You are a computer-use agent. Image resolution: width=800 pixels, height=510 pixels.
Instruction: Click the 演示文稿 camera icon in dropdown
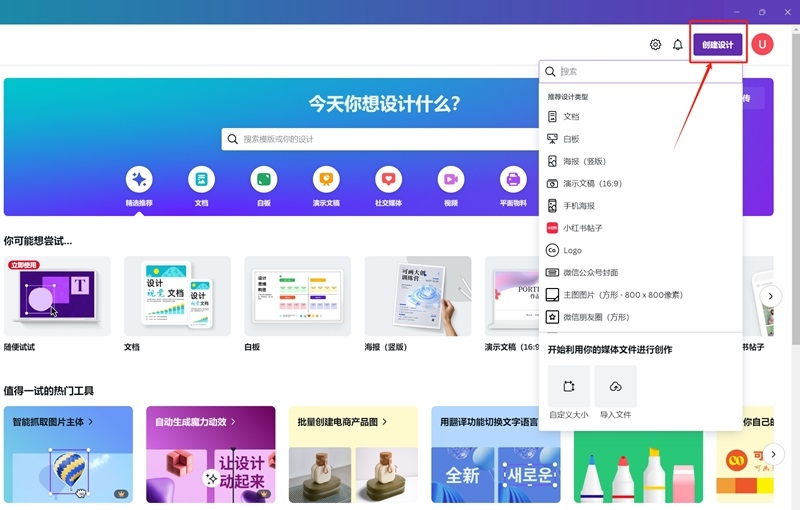(552, 184)
